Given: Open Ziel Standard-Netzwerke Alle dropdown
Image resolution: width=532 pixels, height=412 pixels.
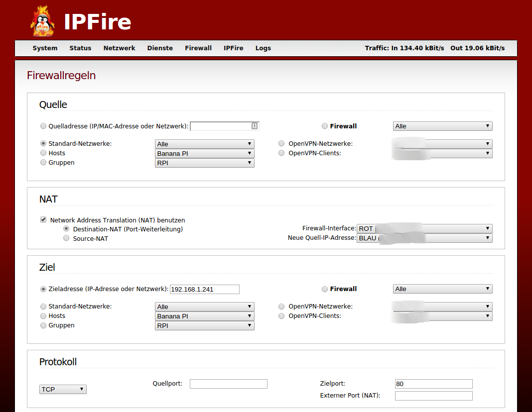Looking at the screenshot, I should (205, 307).
